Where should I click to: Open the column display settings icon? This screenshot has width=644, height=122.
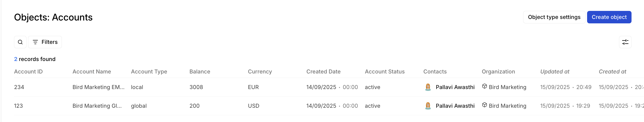[625, 42]
